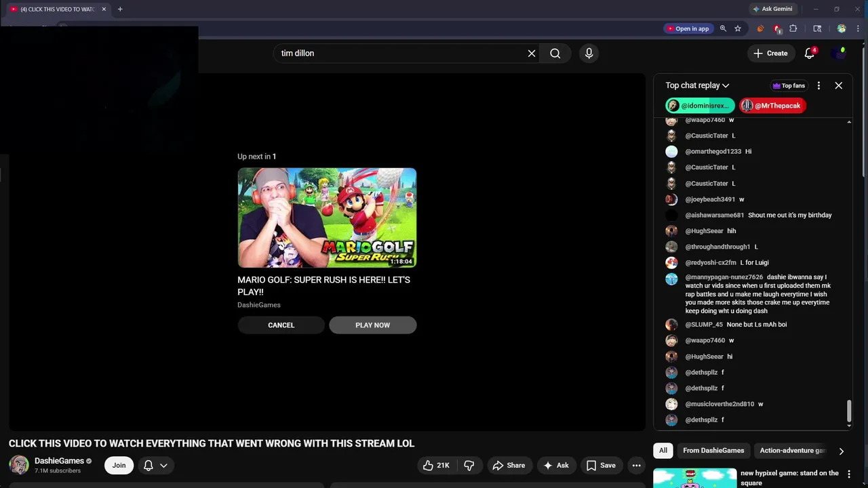Viewport: 868px width, 488px height.
Task: Click the @MrThepacak pinned chip
Action: tap(772, 106)
